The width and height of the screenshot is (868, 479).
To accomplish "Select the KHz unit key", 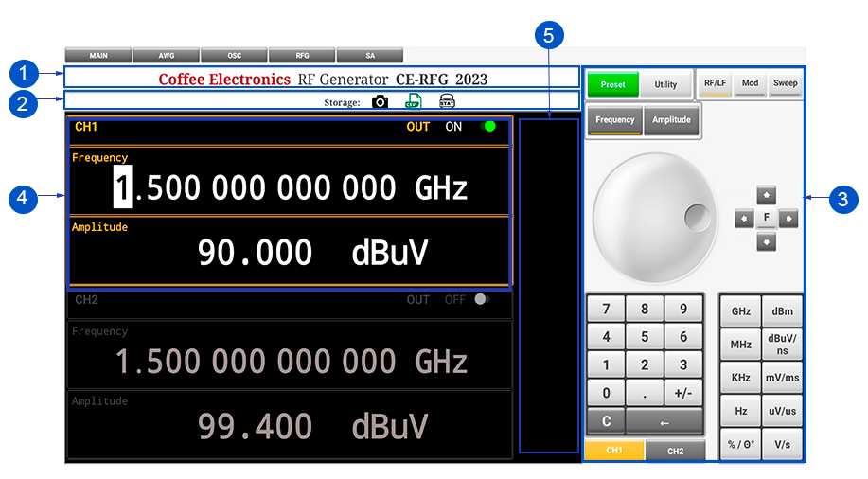I will (x=740, y=378).
